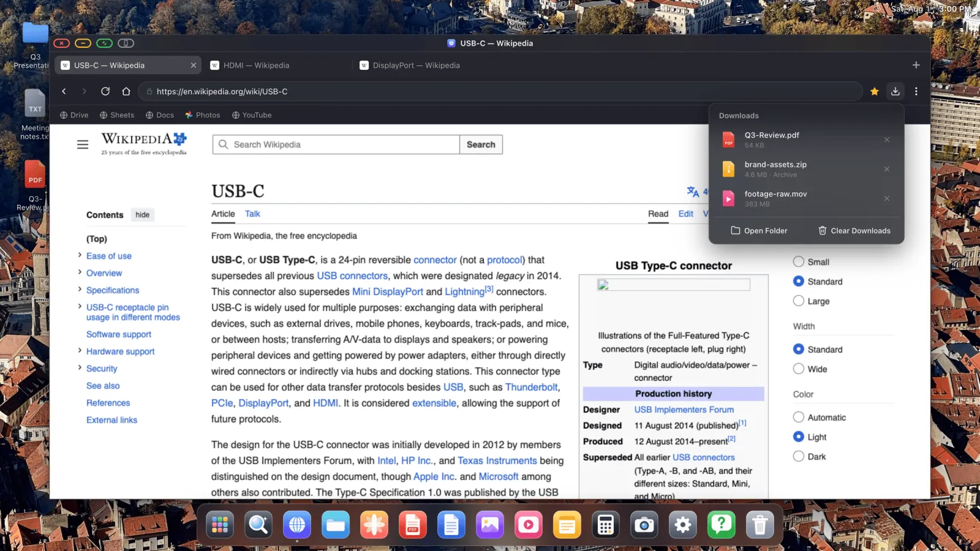980x551 pixels.
Task: Open the Drive bookmark
Action: [74, 115]
